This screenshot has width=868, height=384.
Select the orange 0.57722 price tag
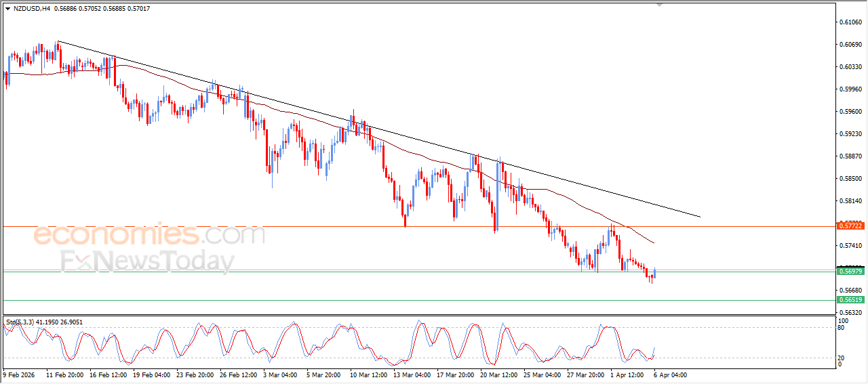pos(850,224)
